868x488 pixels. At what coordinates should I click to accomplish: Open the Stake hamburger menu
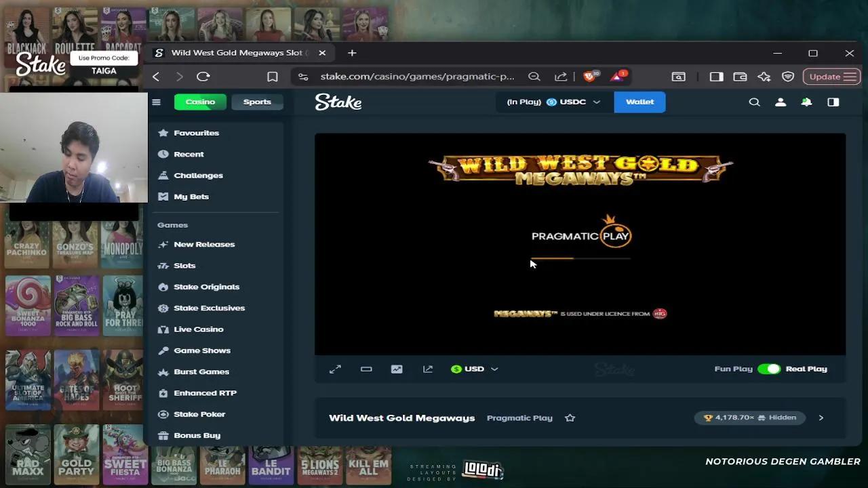[156, 102]
